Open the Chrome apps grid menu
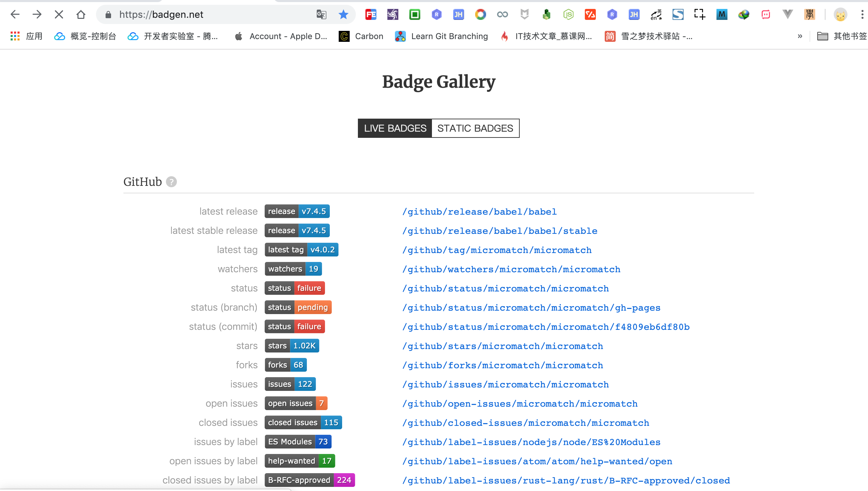The height and width of the screenshot is (491, 868). click(15, 36)
